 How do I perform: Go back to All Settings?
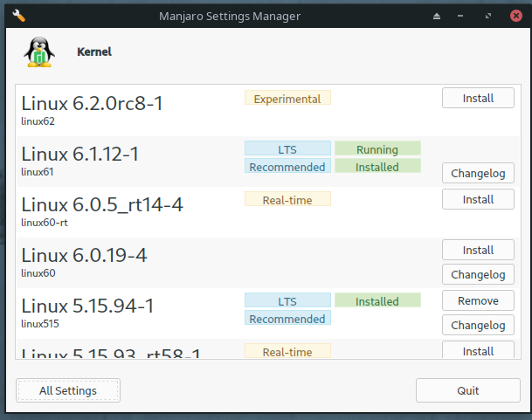(x=68, y=390)
